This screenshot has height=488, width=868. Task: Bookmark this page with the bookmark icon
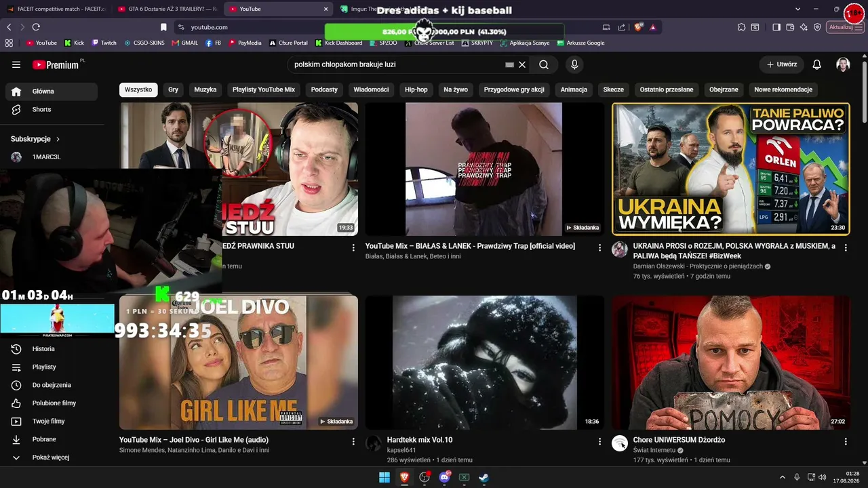point(163,27)
